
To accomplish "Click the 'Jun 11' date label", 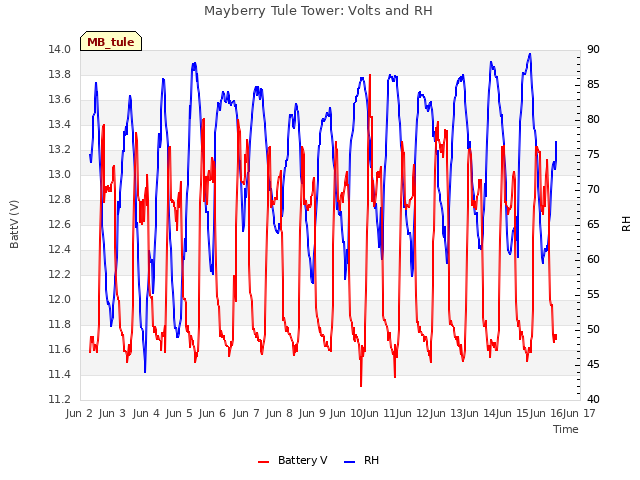I will point(379,413).
